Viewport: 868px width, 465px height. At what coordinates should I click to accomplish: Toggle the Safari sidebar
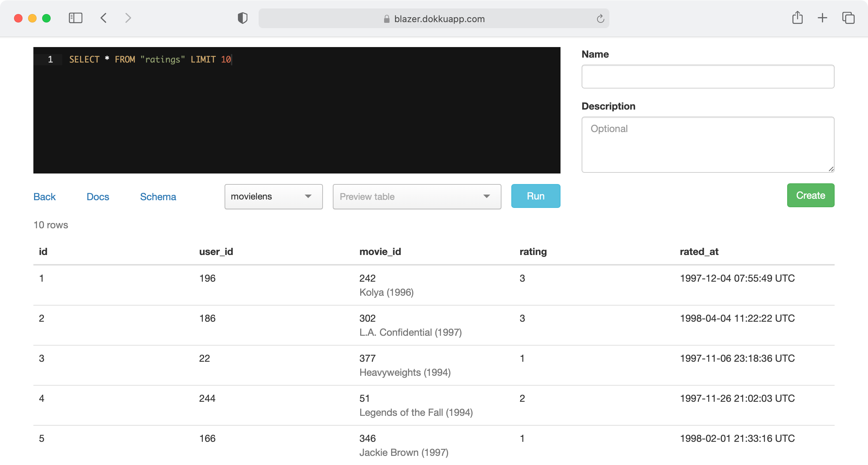point(75,18)
